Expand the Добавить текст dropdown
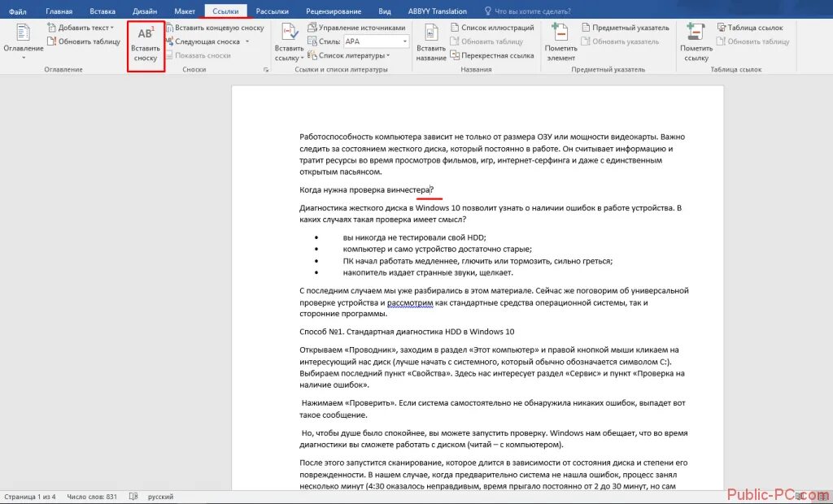 [x=81, y=28]
